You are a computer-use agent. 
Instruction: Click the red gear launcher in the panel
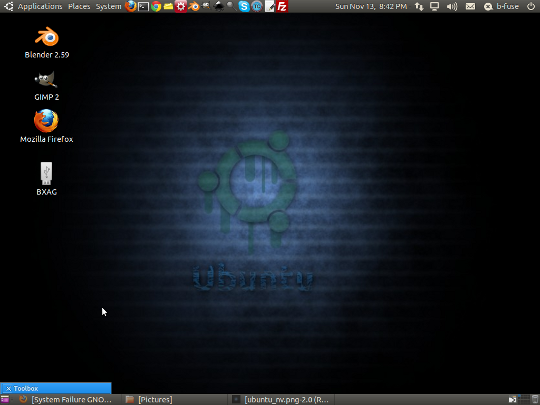[181, 6]
